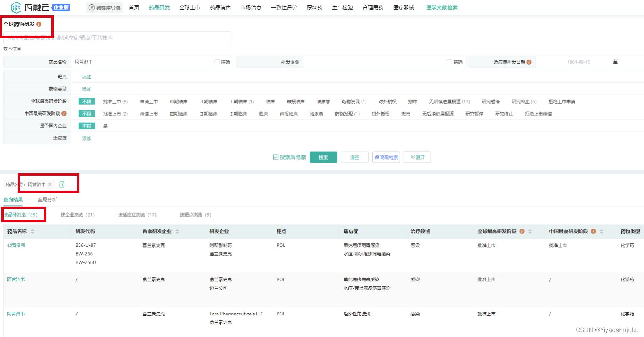644x337 pixels.
Task: Filter China stage by 批准上市 (2)
Action: (x=116, y=114)
